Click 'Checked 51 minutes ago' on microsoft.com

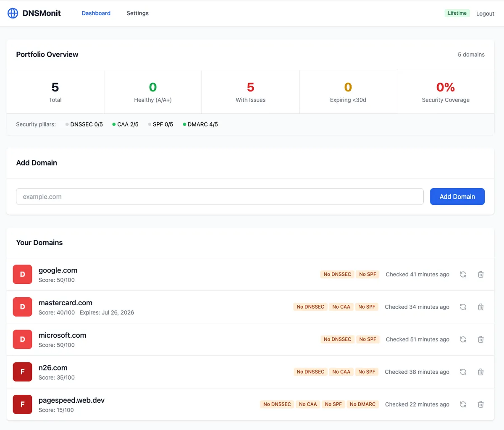(417, 339)
